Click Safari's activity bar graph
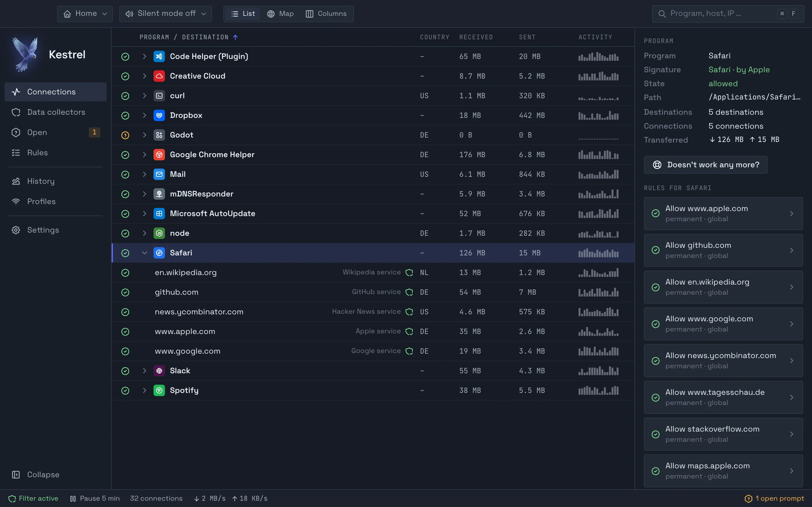This screenshot has height=507, width=812. tap(598, 253)
